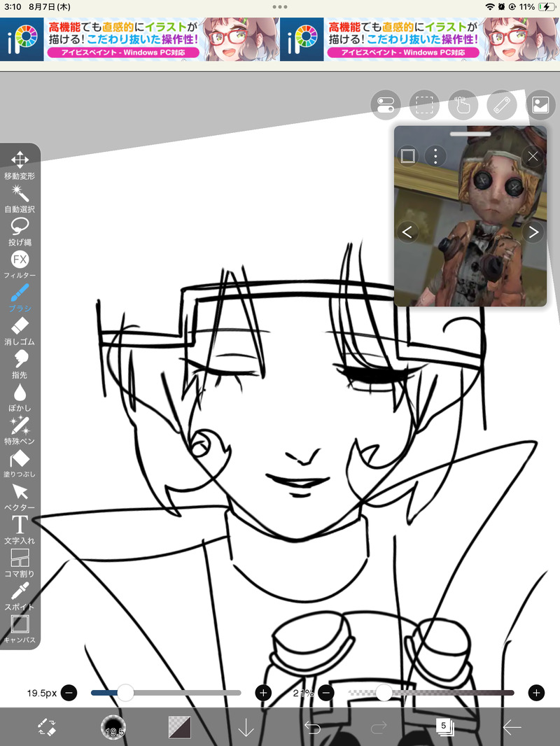Show previous reference image

click(407, 232)
